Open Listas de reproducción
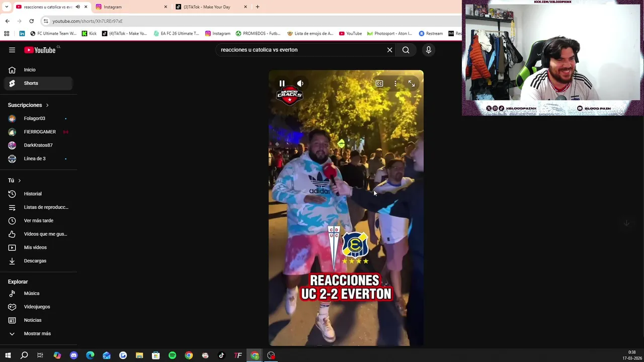The height and width of the screenshot is (362, 644). point(39,207)
